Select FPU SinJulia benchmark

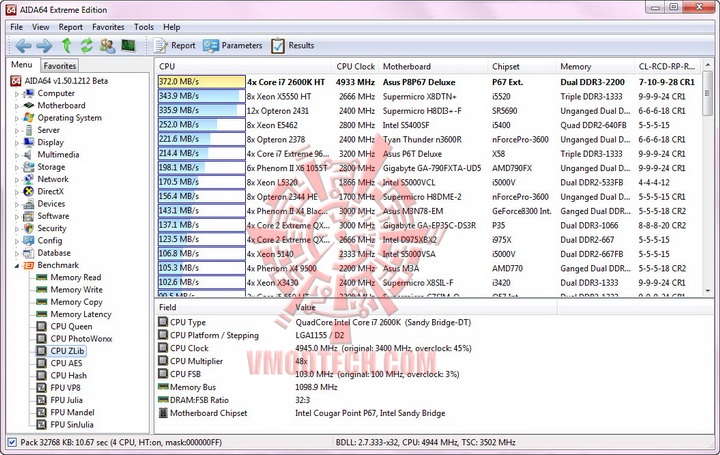72,425
